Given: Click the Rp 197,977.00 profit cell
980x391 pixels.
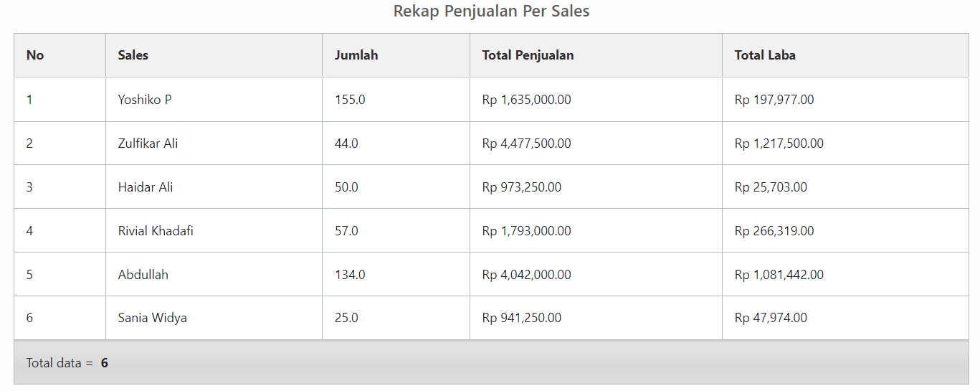Looking at the screenshot, I should (x=774, y=100).
